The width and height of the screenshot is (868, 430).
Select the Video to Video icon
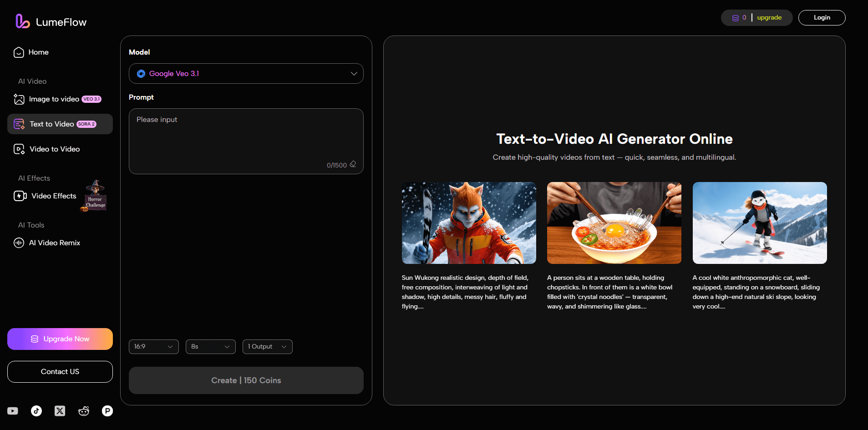click(19, 149)
